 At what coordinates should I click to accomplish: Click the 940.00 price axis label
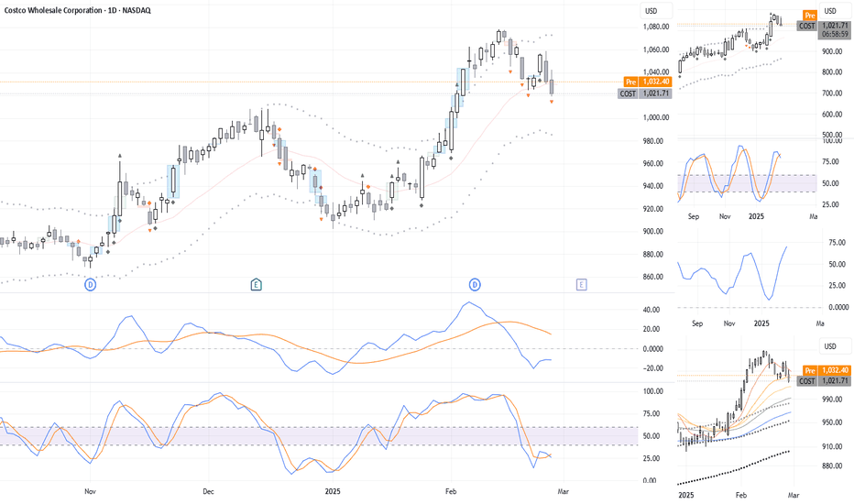pos(652,186)
